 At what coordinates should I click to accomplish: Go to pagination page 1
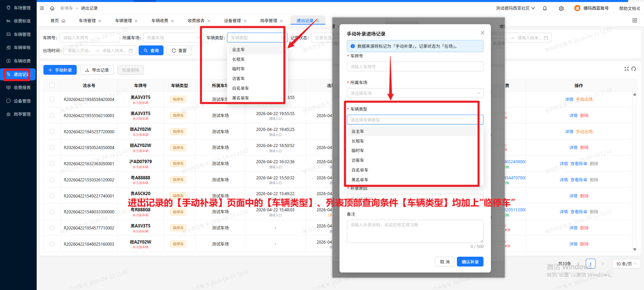pyautogui.click(x=591, y=264)
